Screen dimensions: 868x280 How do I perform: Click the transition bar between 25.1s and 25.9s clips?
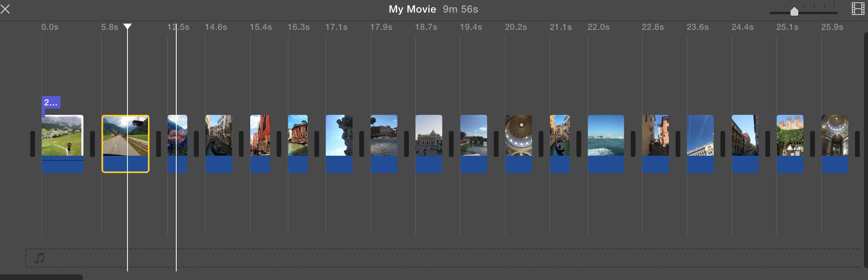813,144
